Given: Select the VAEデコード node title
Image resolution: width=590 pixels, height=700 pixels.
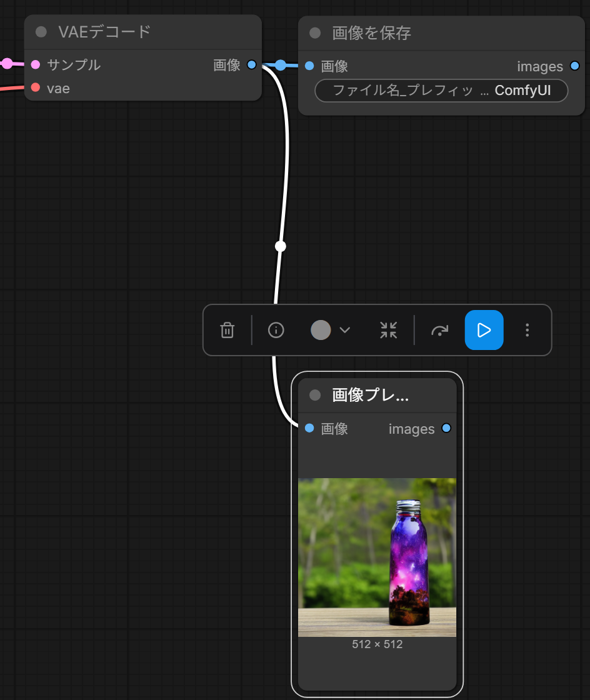Looking at the screenshot, I should (x=104, y=32).
